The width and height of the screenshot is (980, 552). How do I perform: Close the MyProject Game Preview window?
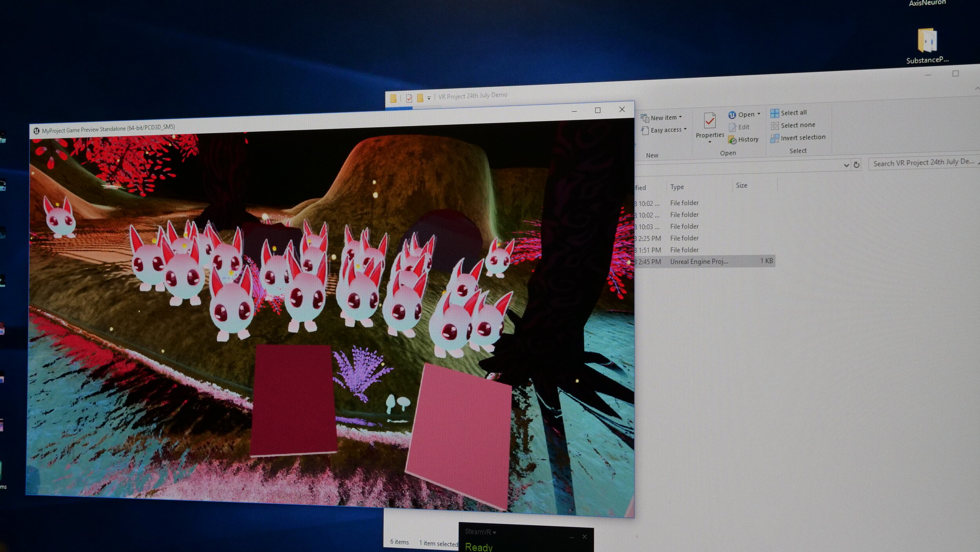[x=622, y=109]
